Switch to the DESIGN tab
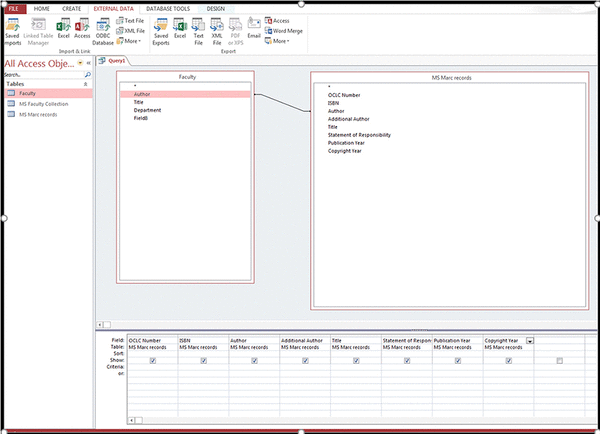The image size is (600, 434). coord(215,8)
